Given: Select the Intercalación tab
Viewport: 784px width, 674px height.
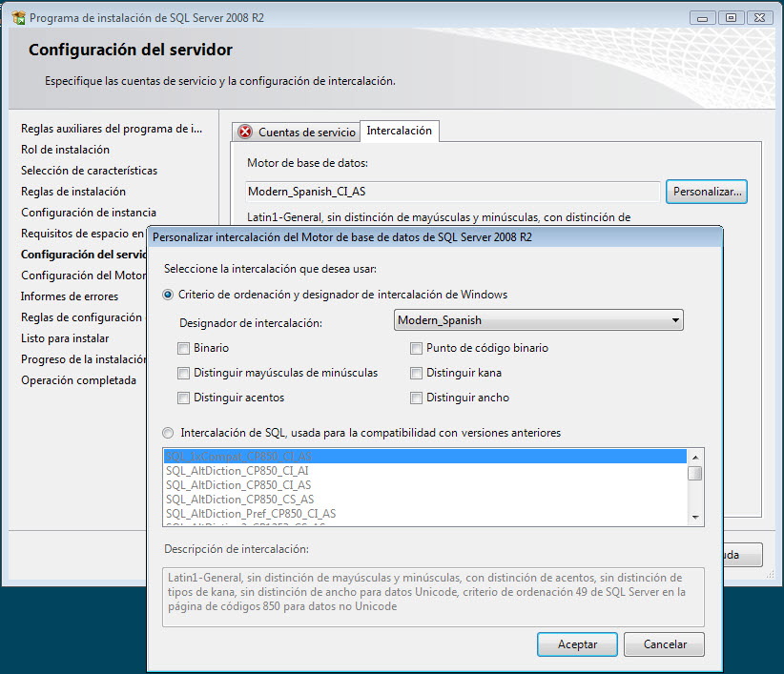Looking at the screenshot, I should (399, 131).
